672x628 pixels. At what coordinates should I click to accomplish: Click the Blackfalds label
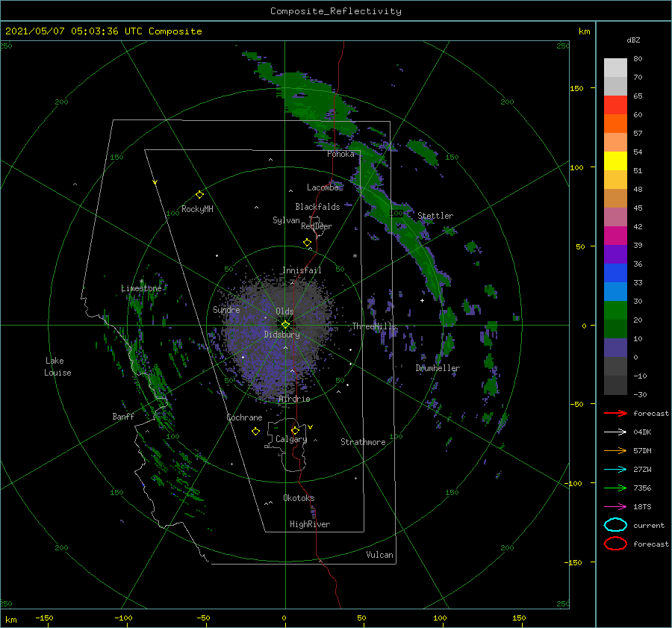317,207
